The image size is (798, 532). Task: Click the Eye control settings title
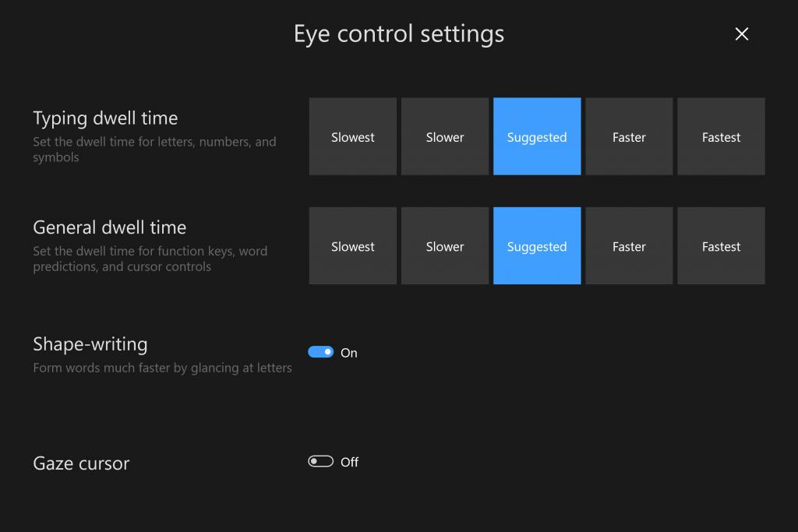coord(399,33)
